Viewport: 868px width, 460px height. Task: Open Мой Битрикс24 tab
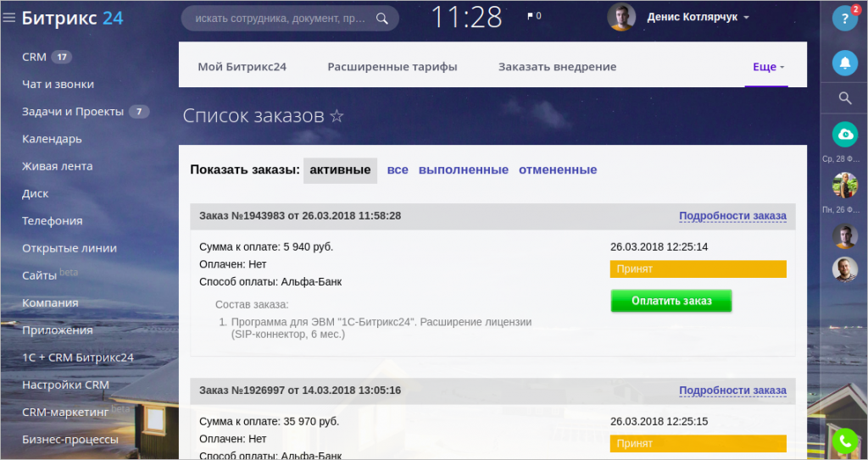coord(242,67)
